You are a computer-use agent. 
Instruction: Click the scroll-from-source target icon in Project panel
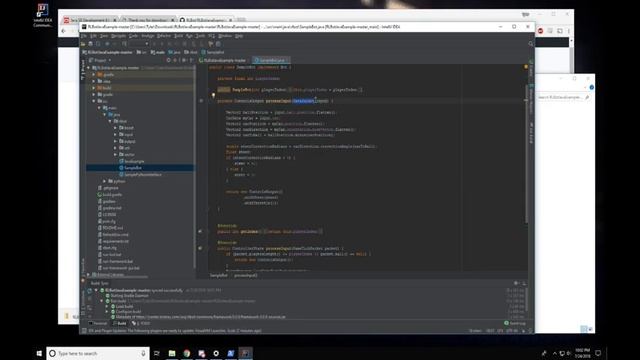pos(169,60)
